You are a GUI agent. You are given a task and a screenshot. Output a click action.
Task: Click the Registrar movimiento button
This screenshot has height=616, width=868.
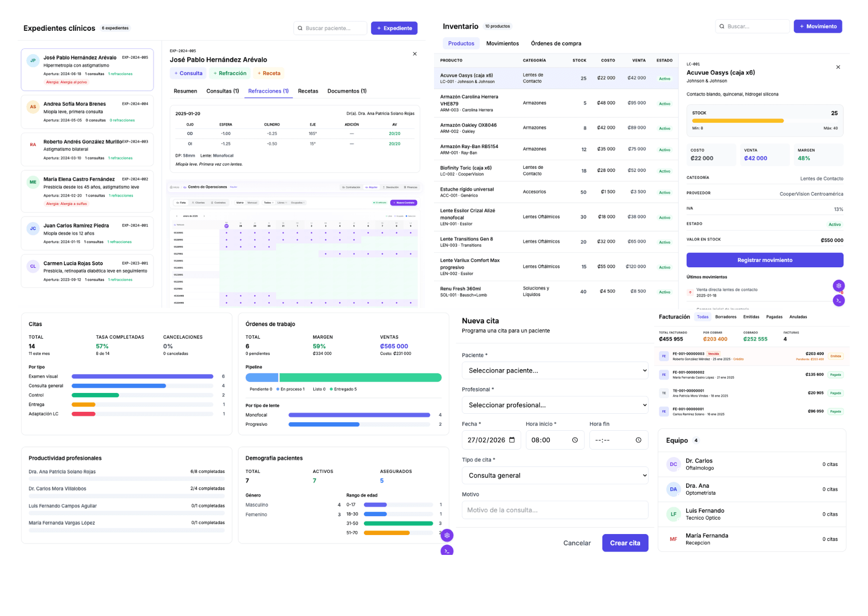pyautogui.click(x=764, y=260)
